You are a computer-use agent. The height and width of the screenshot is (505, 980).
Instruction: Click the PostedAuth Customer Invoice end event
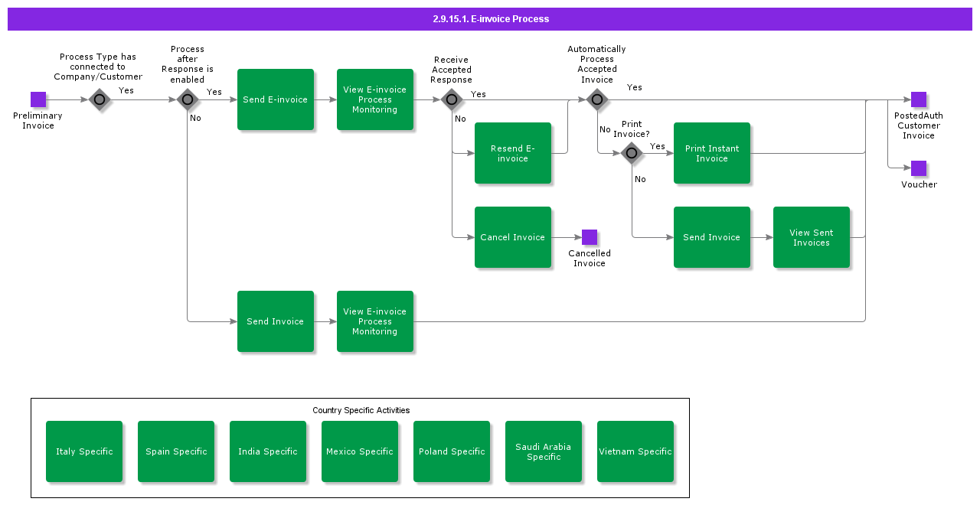click(x=919, y=99)
